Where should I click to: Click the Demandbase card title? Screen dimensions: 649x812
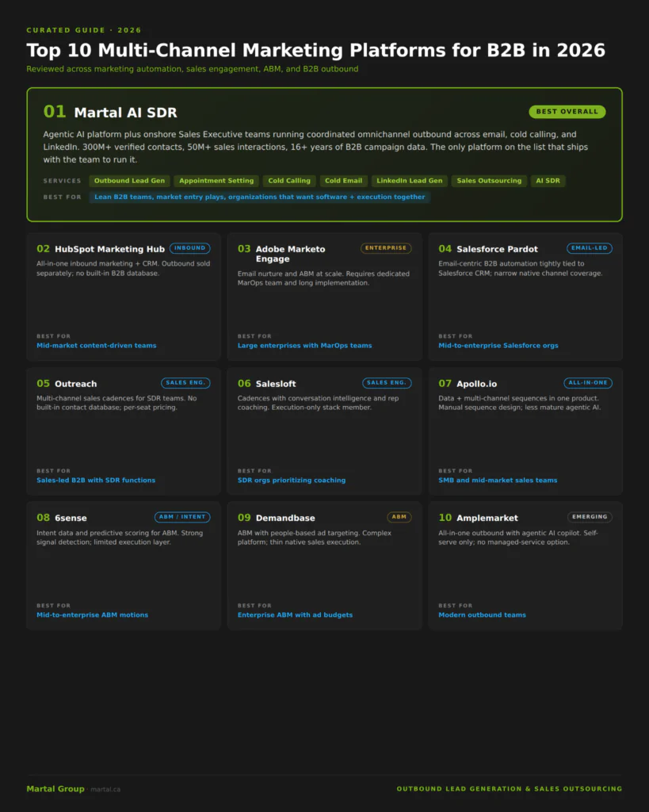pyautogui.click(x=285, y=518)
